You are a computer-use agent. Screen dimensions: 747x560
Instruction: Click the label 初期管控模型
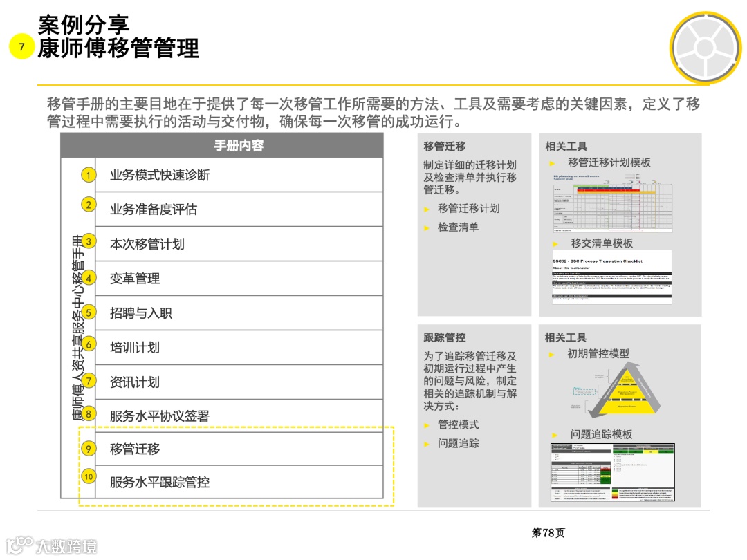[598, 354]
